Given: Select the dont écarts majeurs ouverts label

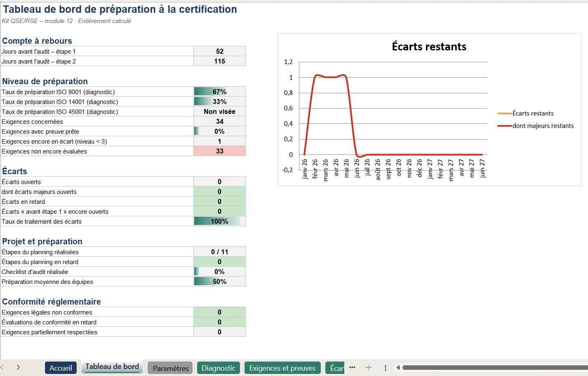Looking at the screenshot, I should (39, 192).
